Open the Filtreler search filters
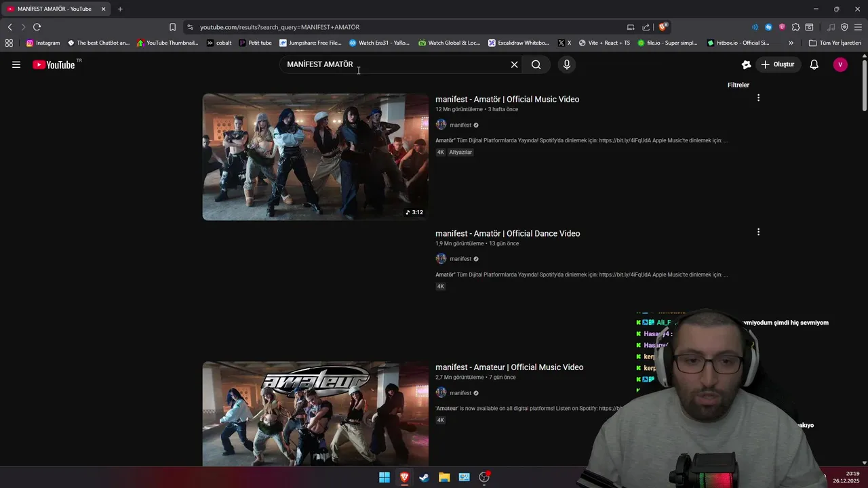This screenshot has width=868, height=488. [738, 85]
